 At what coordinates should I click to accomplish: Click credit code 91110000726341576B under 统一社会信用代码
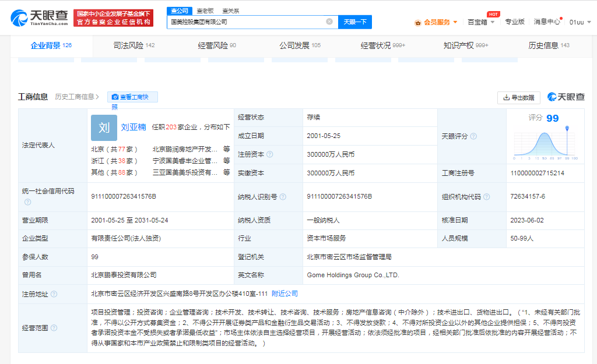point(124,197)
